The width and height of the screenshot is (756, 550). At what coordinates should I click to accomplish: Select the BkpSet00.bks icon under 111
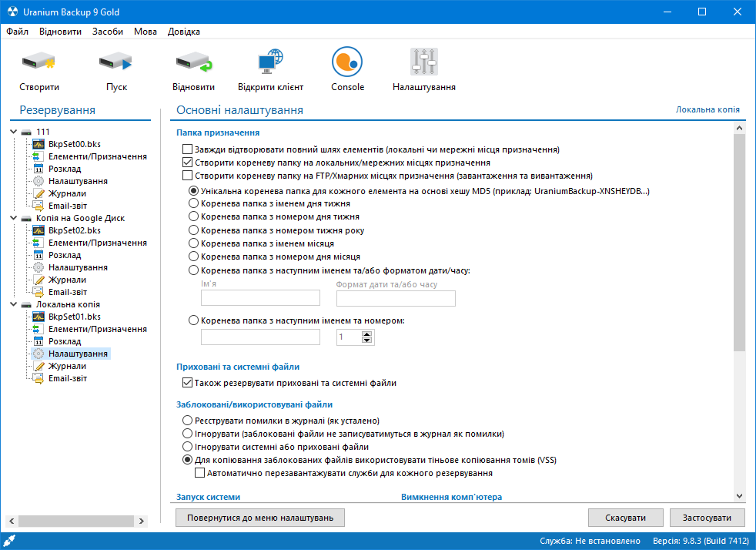(38, 144)
